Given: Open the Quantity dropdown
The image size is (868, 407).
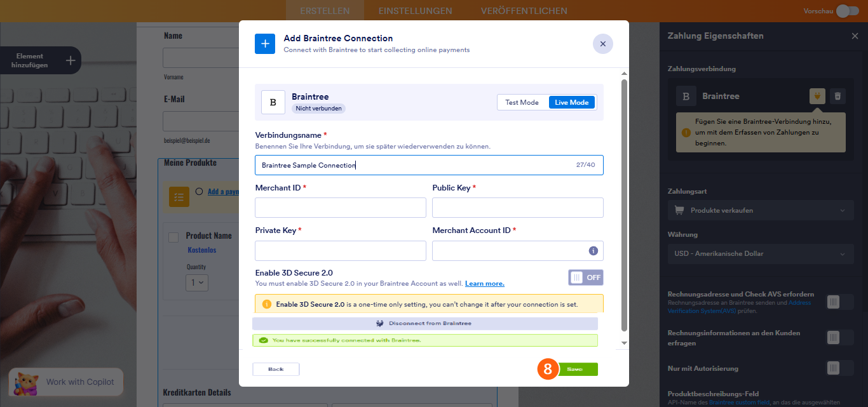Looking at the screenshot, I should (197, 282).
